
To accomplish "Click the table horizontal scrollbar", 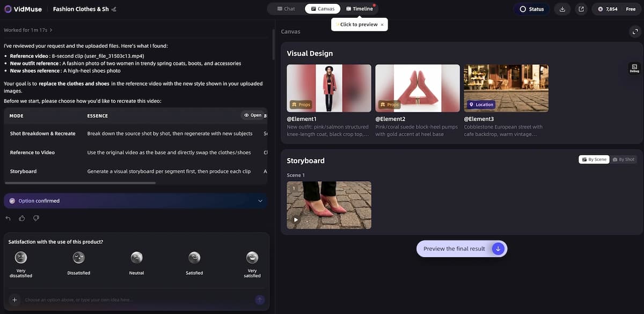I will pyautogui.click(x=80, y=183).
